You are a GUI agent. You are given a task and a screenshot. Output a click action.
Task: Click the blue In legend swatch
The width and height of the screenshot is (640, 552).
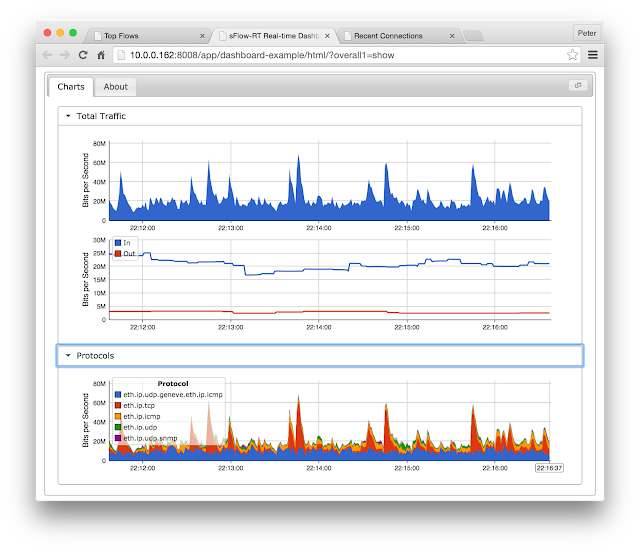coord(118,243)
